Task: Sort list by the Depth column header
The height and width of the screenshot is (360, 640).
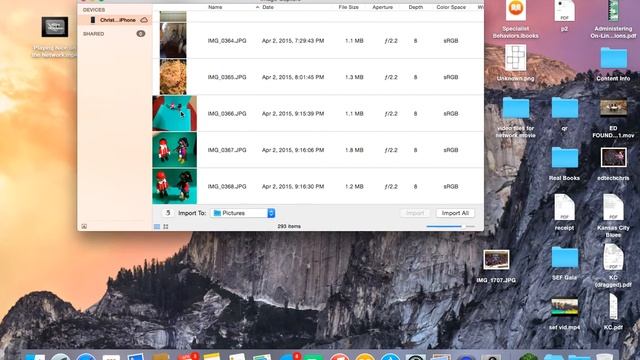Action: pos(416,7)
